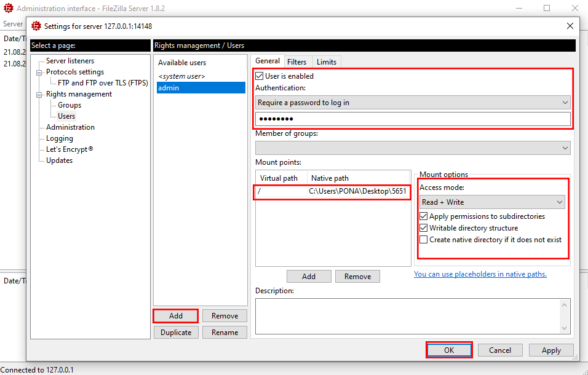This screenshot has width=588, height=375.
Task: Click Add below the users list
Action: (x=175, y=316)
